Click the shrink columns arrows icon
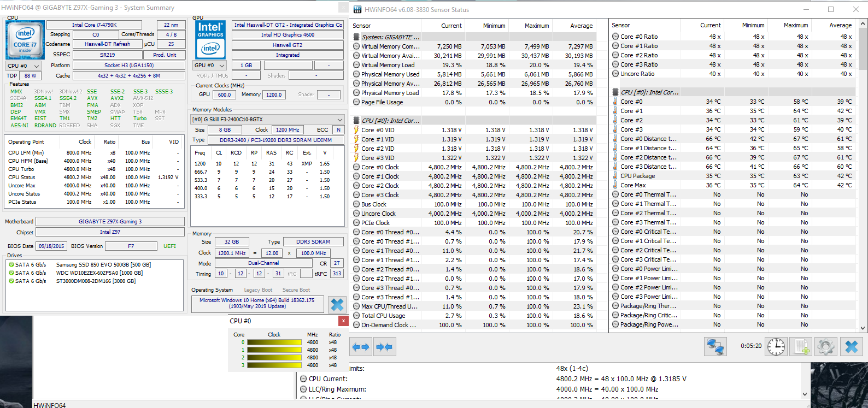This screenshot has height=408, width=868. coord(384,347)
